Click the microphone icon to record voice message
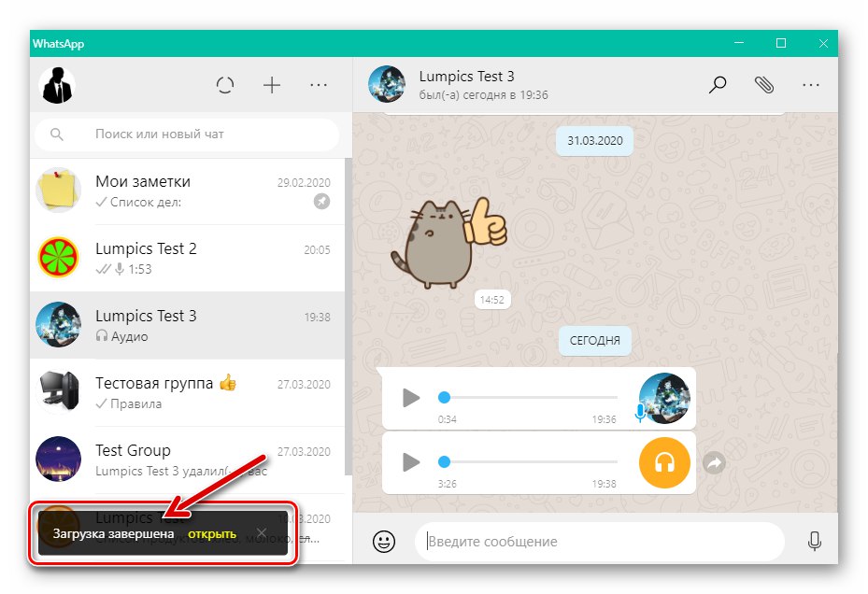Viewport: 868px width, 594px height. [x=814, y=541]
